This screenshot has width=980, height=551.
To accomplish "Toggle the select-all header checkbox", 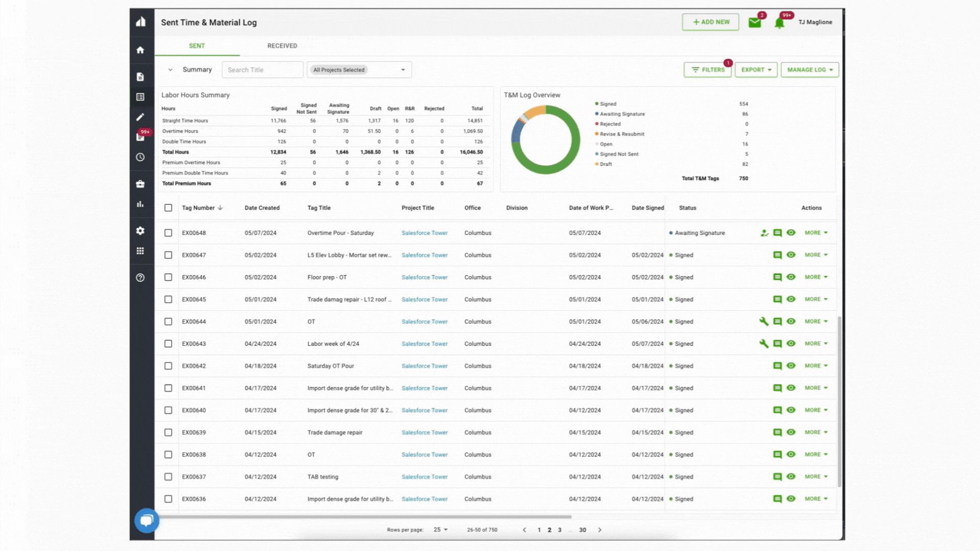I will 168,208.
